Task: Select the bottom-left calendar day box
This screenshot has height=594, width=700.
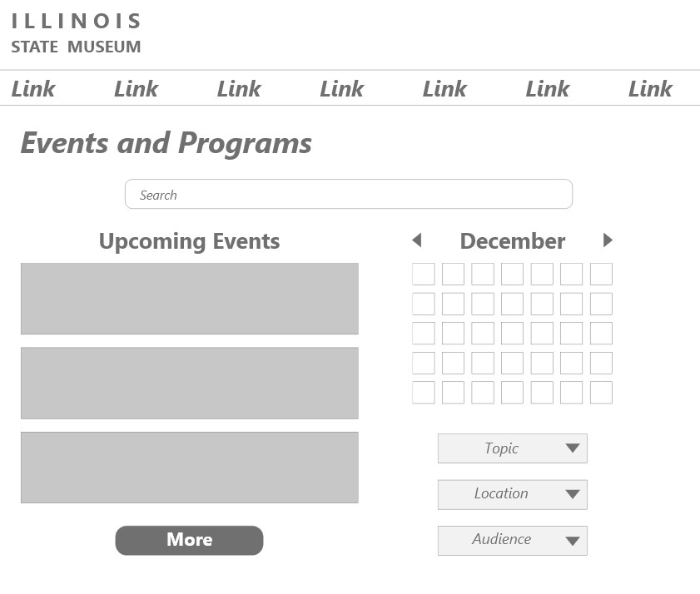Action: pos(423,393)
